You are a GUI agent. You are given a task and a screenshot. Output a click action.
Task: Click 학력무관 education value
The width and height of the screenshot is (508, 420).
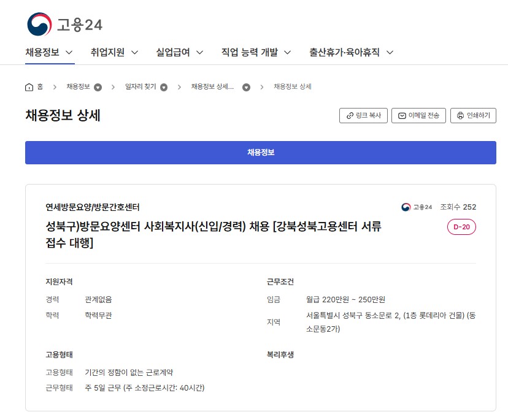point(99,315)
